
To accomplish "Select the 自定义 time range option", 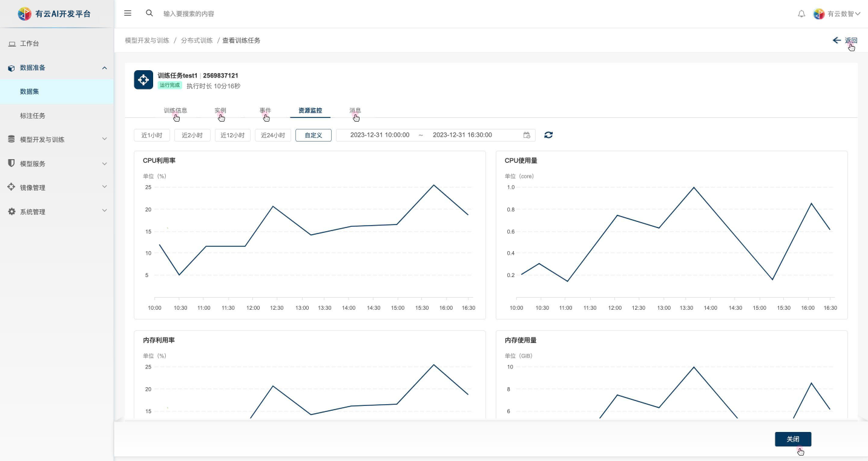I will (314, 135).
